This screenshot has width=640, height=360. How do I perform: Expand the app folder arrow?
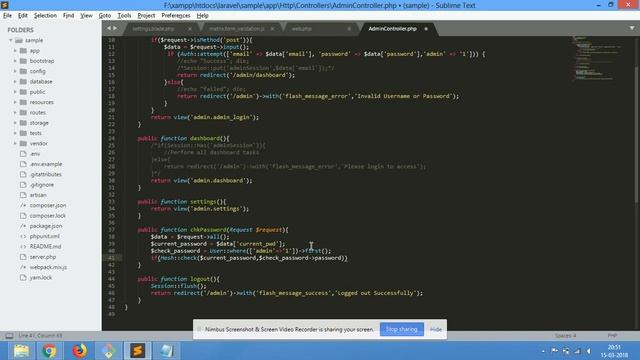pos(15,51)
